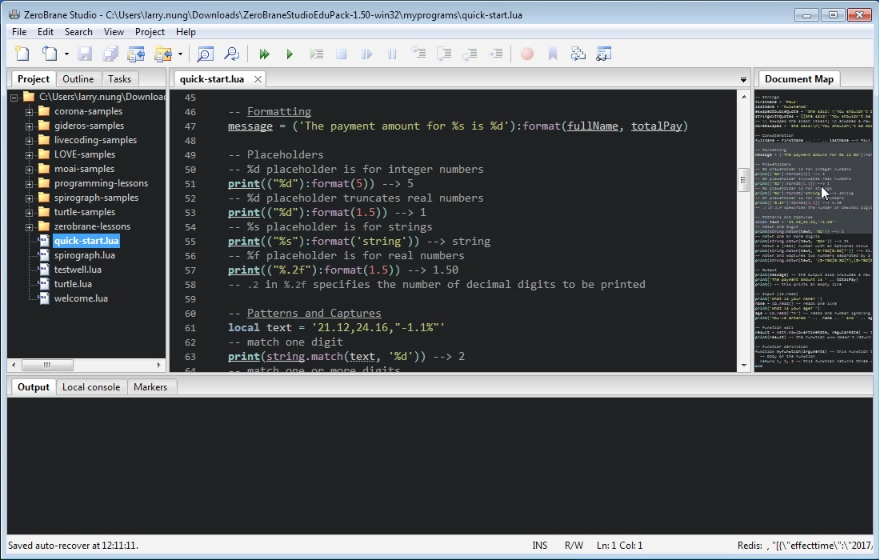Image resolution: width=879 pixels, height=560 pixels.
Task: Select welcome.lua in the project tree
Action: click(x=81, y=298)
